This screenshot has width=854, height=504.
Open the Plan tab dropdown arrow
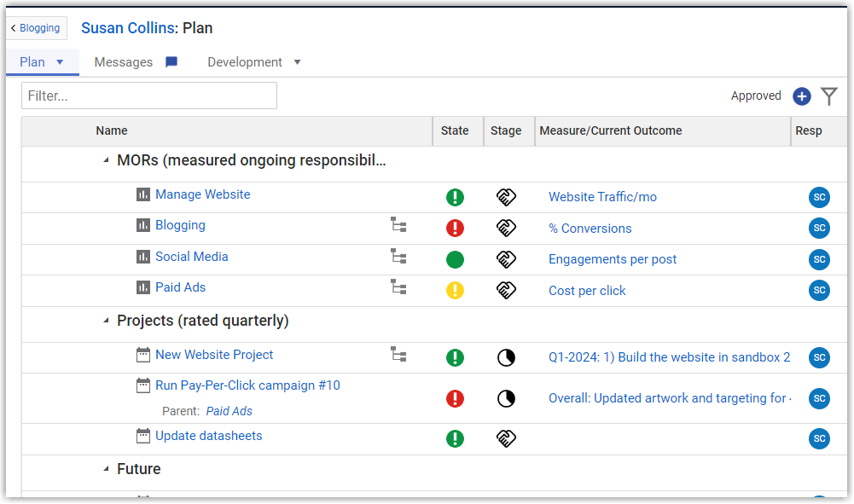[60, 62]
